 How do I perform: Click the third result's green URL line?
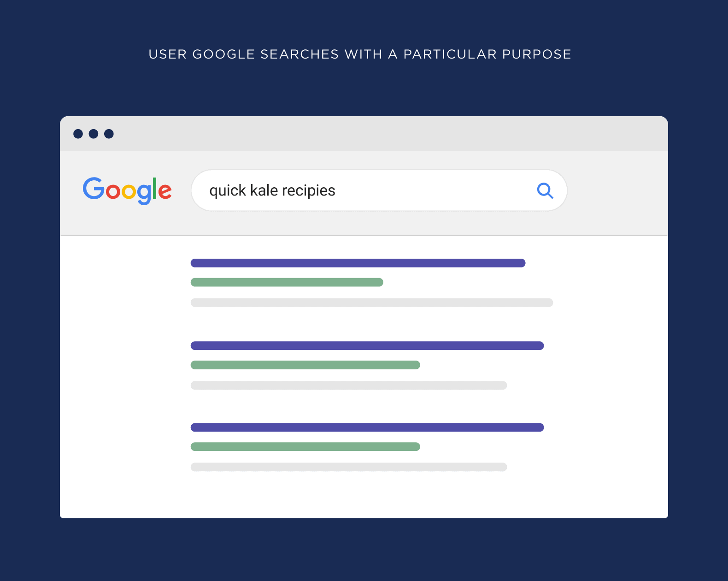tap(305, 446)
